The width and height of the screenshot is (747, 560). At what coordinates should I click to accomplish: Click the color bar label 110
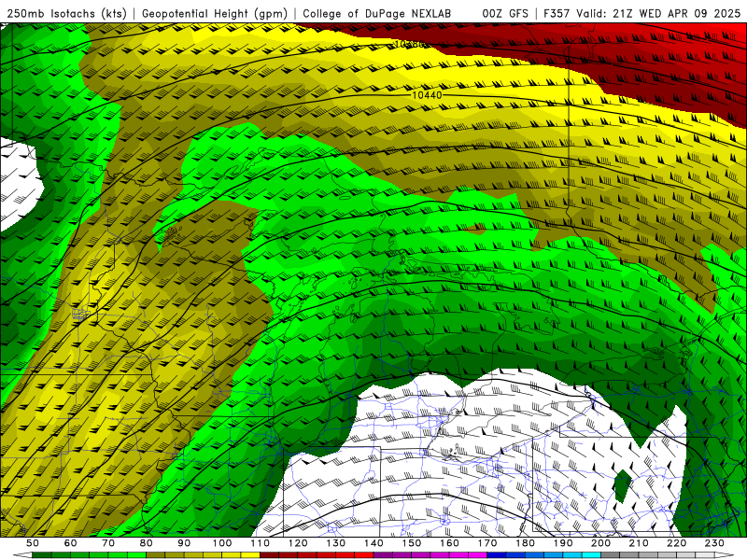tap(261, 543)
